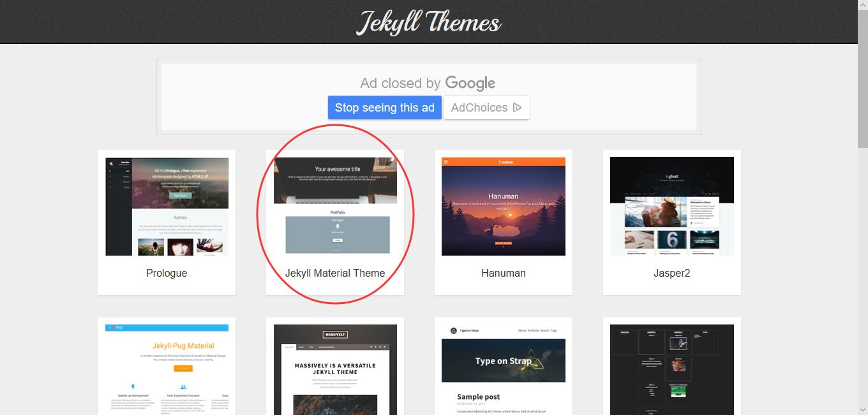The height and width of the screenshot is (415, 868).
Task: Click the Google logo in ad notice
Action: point(470,84)
